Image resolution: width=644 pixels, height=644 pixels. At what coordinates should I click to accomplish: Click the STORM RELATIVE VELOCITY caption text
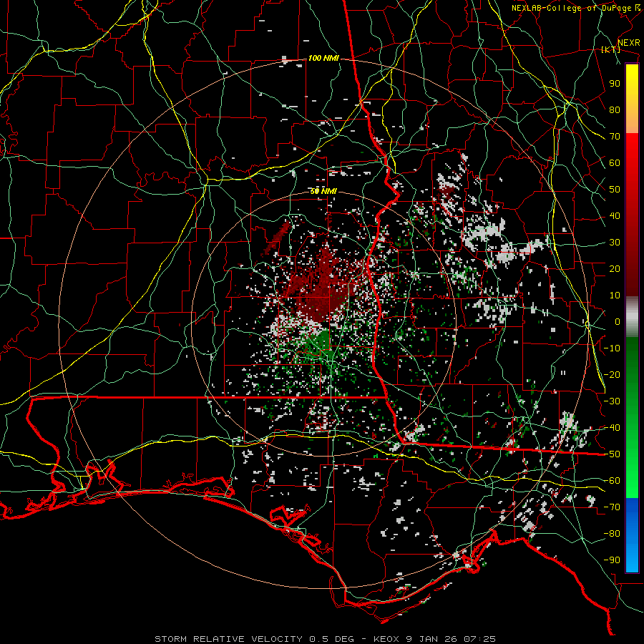coord(229,639)
